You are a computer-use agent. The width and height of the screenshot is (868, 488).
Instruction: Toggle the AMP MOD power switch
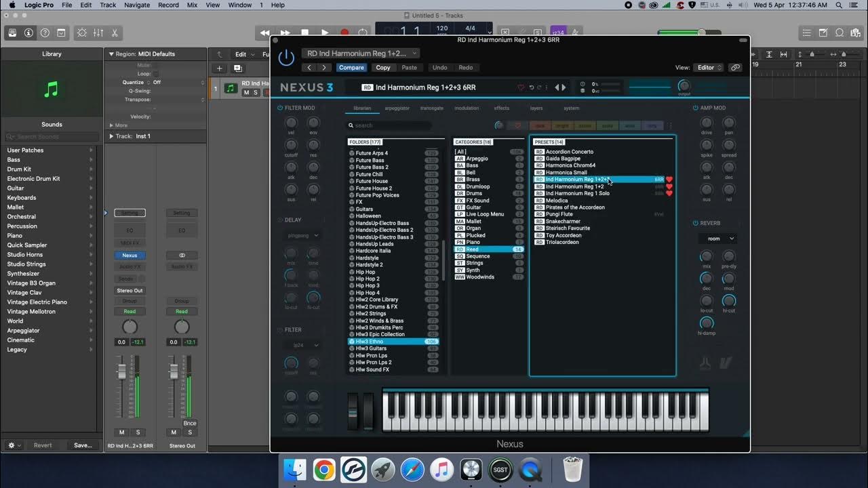coord(696,108)
